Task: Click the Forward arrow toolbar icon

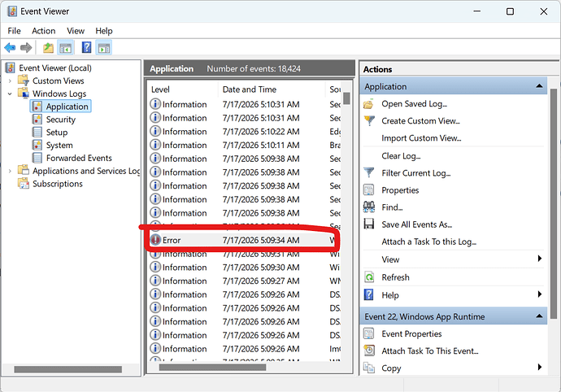Action: (x=26, y=48)
